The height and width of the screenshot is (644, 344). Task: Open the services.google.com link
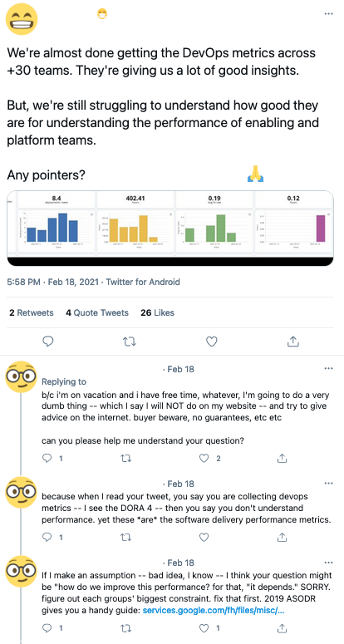pos(214,610)
